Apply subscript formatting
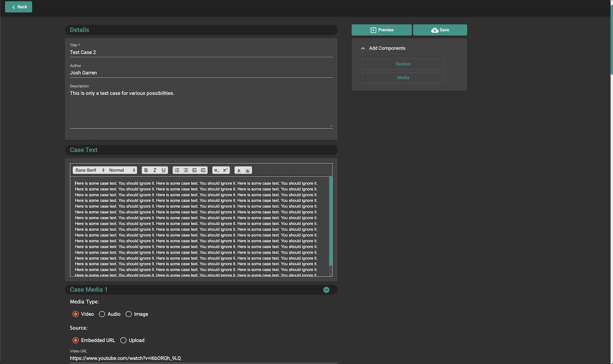 click(x=216, y=170)
